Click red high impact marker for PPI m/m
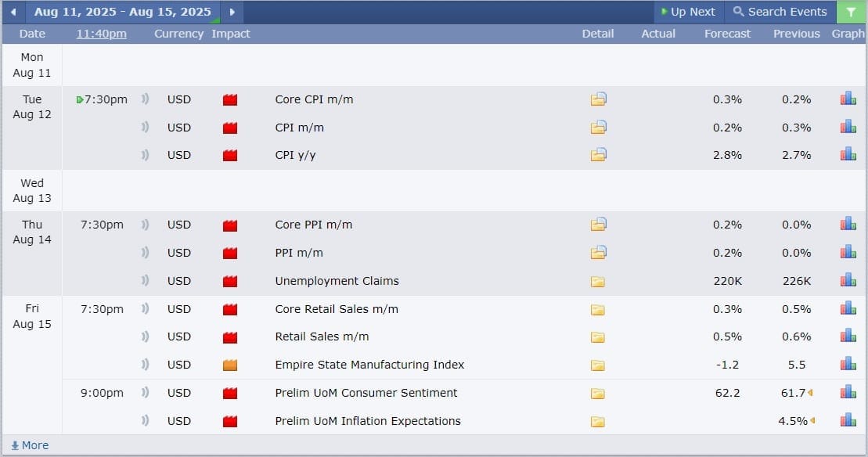Image resolution: width=868 pixels, height=457 pixels. (x=229, y=253)
